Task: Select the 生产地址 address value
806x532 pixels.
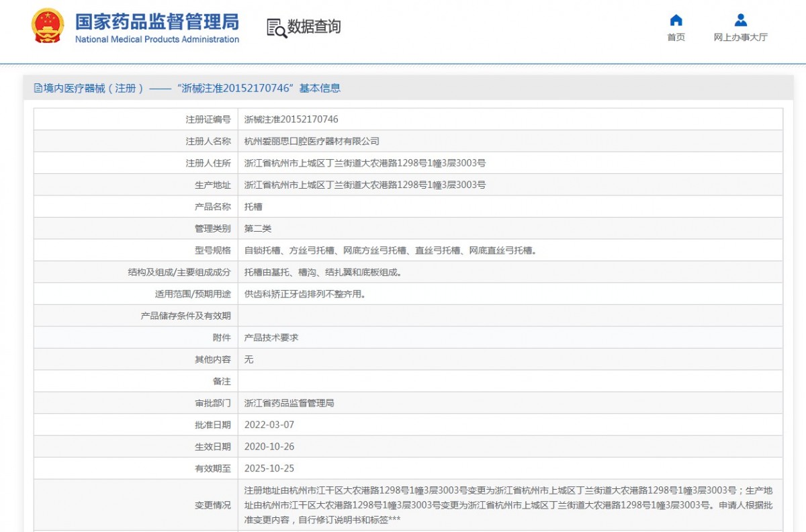Action: [365, 185]
